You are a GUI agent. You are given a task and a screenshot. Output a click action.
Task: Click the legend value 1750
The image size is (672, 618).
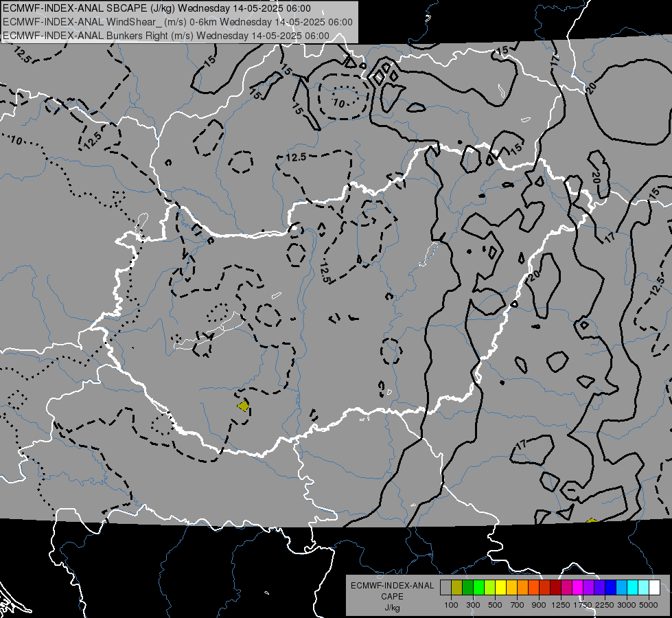click(x=583, y=605)
